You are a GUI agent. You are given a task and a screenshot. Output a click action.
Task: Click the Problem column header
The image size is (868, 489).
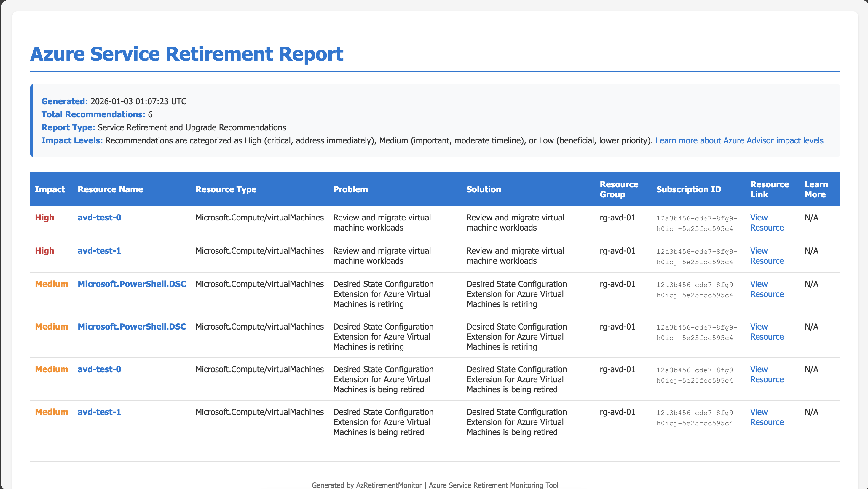[350, 189]
